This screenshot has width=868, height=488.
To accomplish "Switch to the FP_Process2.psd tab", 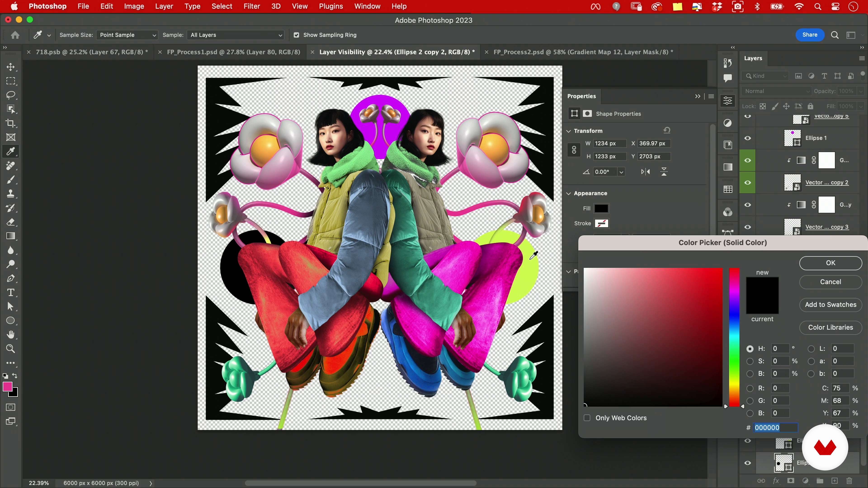I will 583,52.
